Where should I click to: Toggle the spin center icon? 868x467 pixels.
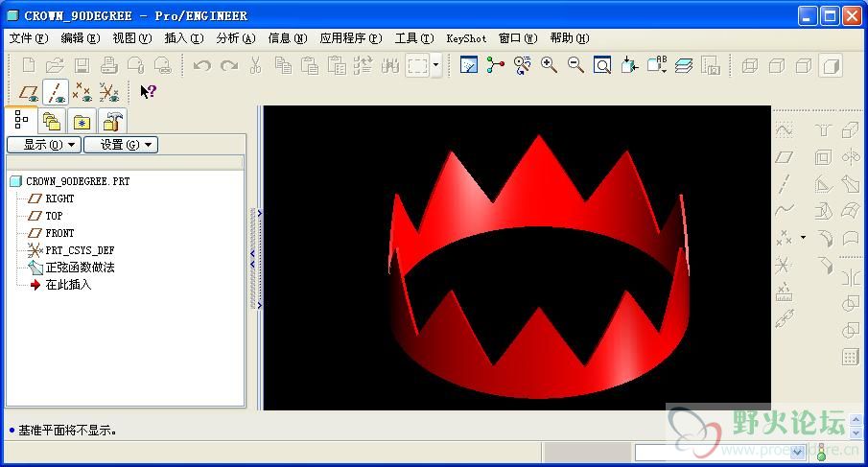click(x=495, y=65)
